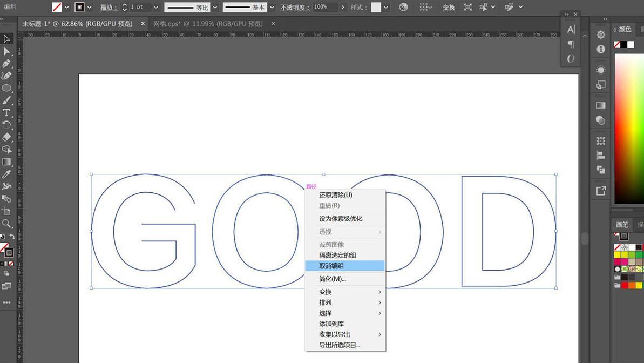
Task: Open the Gradient panel icon
Action: click(600, 104)
